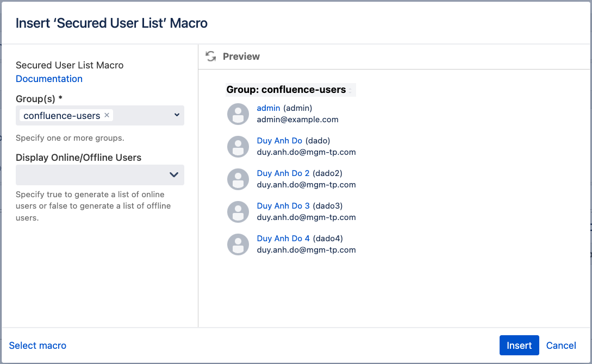The width and height of the screenshot is (592, 364).
Task: Click Duy Anh Do 3 avatar icon
Action: [x=238, y=212]
